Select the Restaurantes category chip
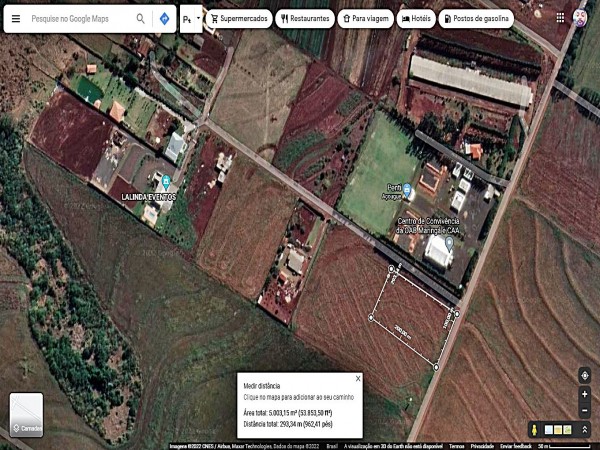600x450 pixels. (x=303, y=19)
